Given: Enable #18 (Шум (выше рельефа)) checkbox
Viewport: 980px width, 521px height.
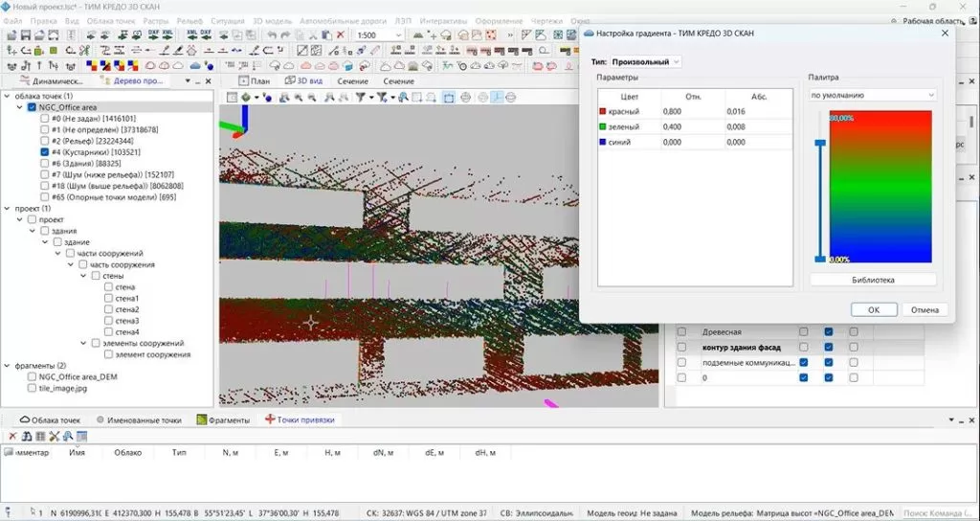Looking at the screenshot, I should 44,186.
